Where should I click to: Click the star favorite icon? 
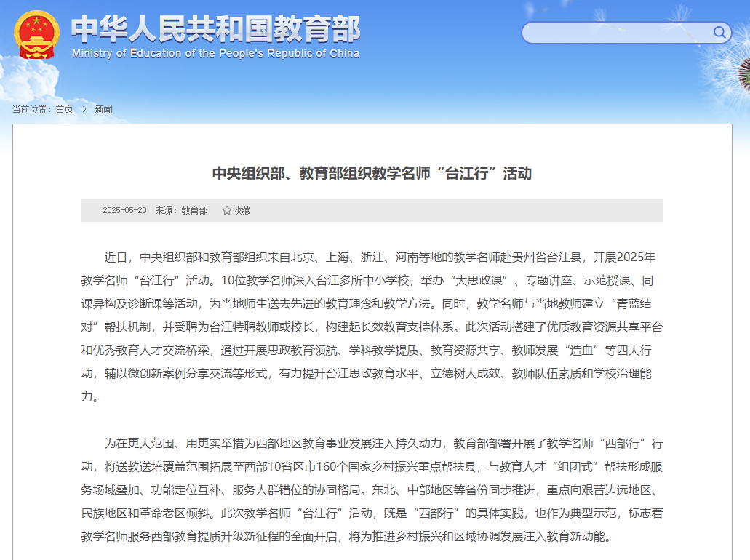[227, 210]
